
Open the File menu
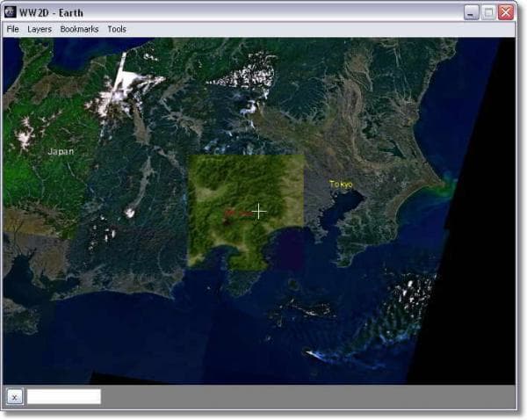[13, 29]
